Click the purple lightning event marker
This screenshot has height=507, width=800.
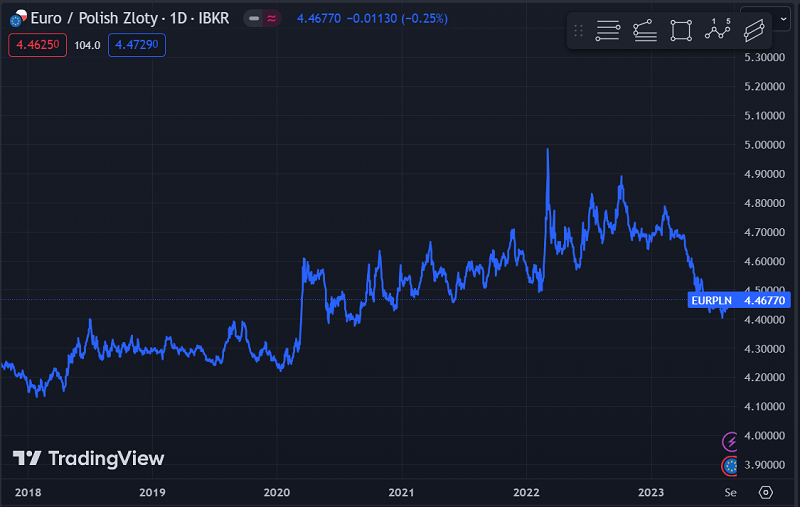(731, 441)
